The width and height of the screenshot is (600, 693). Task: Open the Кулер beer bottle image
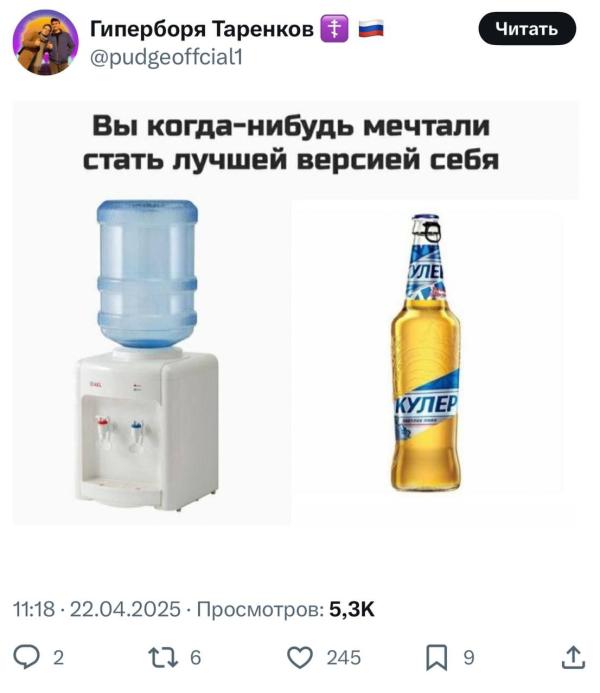(425, 353)
